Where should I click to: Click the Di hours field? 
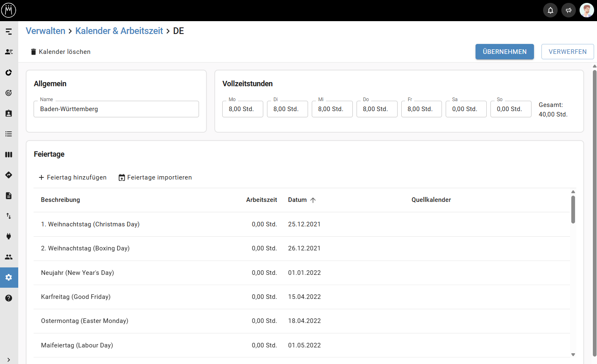click(x=287, y=109)
